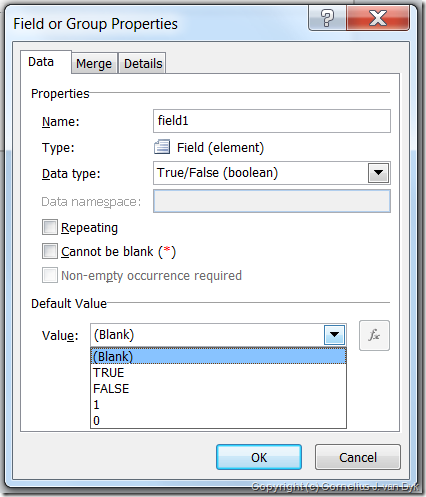The width and height of the screenshot is (426, 497).
Task: Click the help question mark button
Action: pos(327,18)
